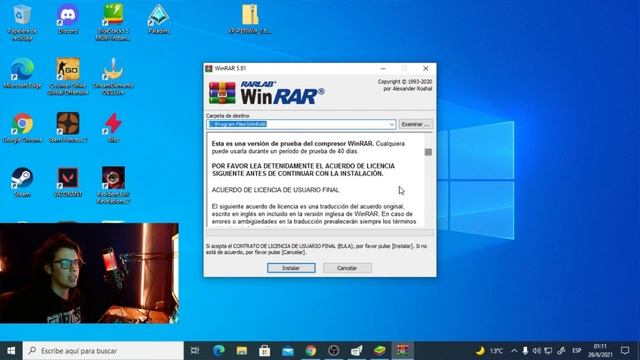
Task: Select the Microsoft Edge desktop shortcut
Action: click(22, 73)
